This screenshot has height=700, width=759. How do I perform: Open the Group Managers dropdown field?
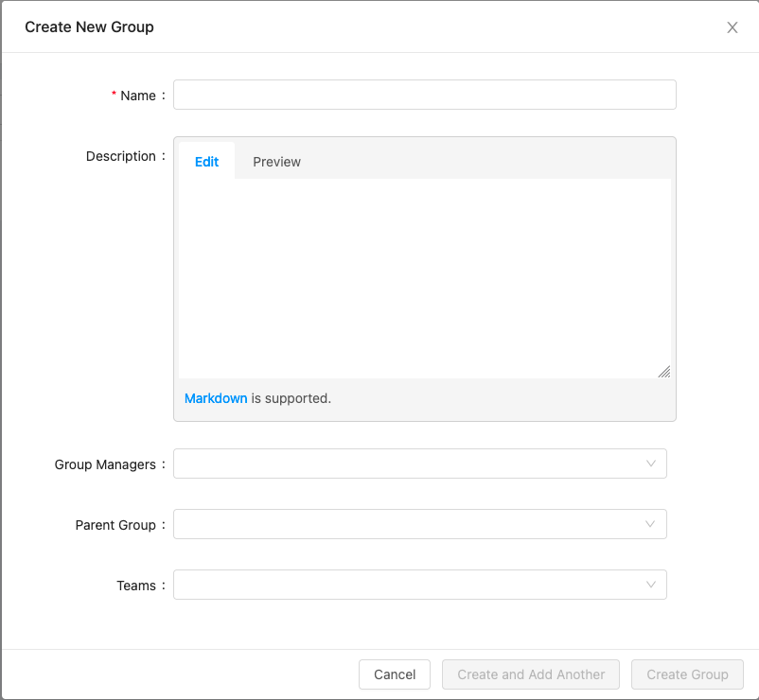point(407,464)
